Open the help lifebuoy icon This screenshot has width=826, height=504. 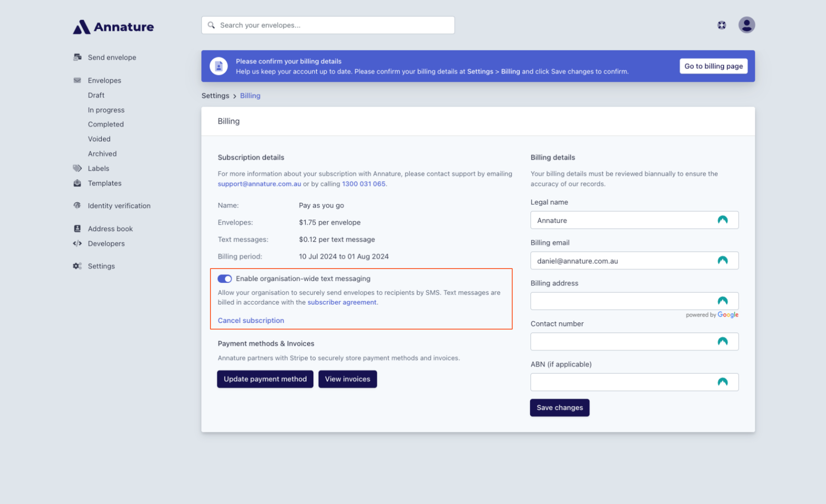click(x=721, y=25)
